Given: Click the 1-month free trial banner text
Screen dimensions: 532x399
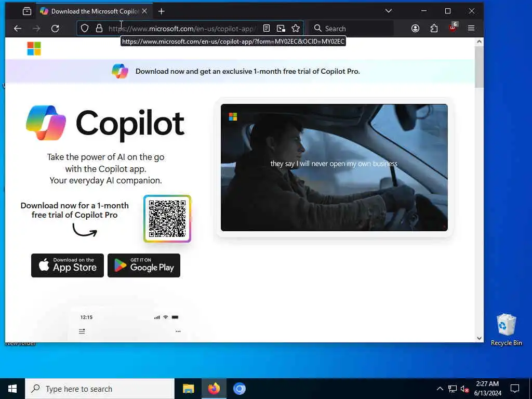Looking at the screenshot, I should (x=247, y=72).
